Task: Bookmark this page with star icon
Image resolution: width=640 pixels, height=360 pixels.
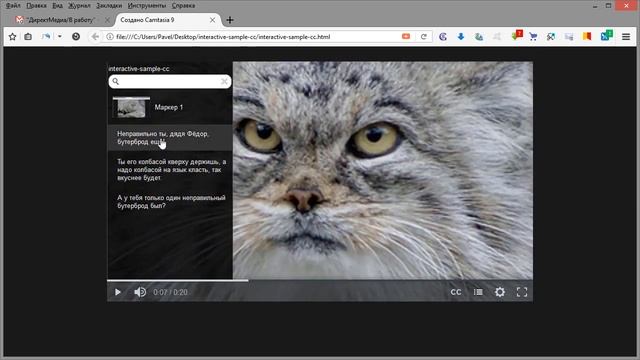Action: pos(12,37)
